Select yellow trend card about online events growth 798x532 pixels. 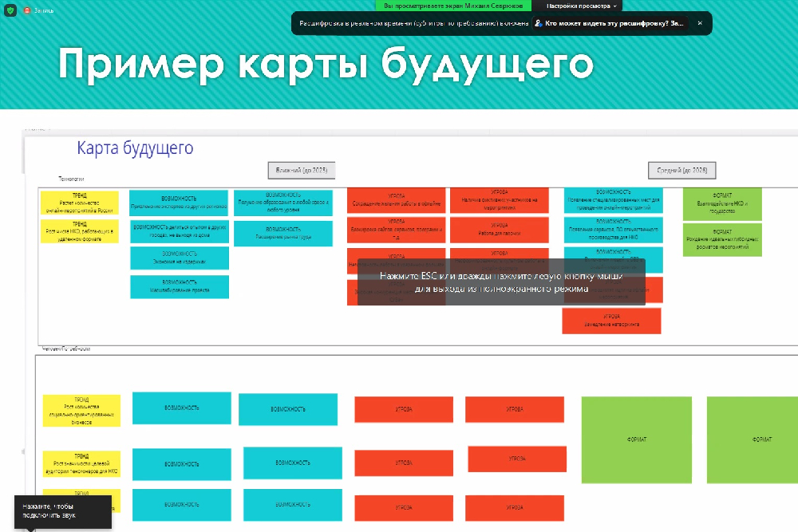pyautogui.click(x=80, y=203)
